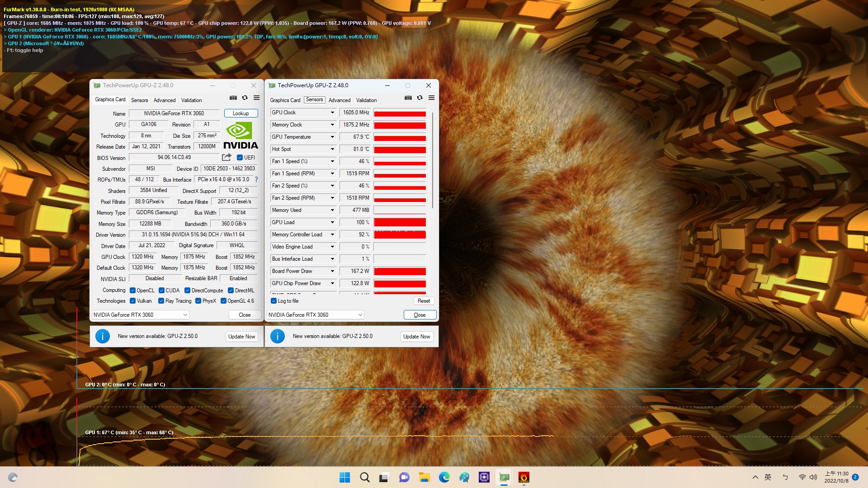
Task: Take screenshot via camera icon in left GPU-Z window
Action: [x=233, y=98]
